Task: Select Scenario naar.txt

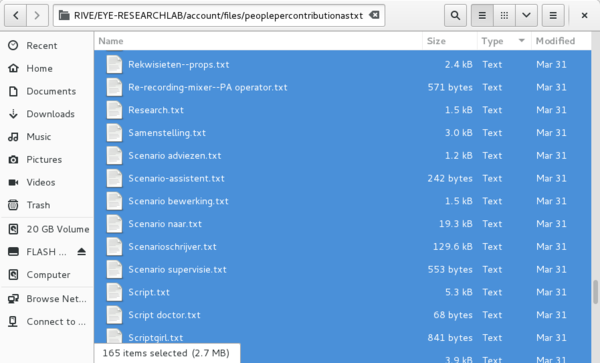Action: click(x=342, y=224)
